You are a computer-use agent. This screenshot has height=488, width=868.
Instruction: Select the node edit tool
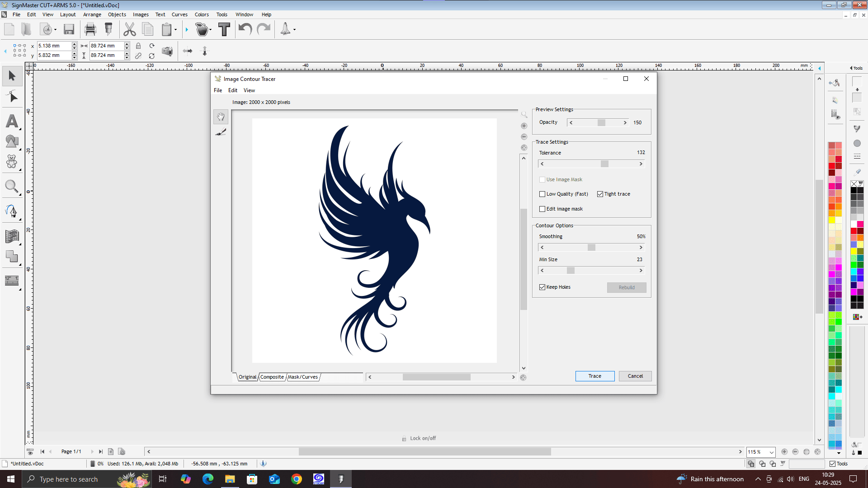(12, 97)
